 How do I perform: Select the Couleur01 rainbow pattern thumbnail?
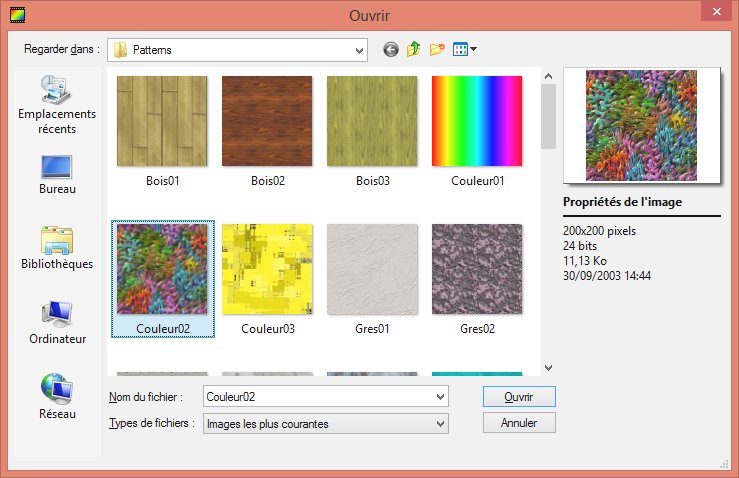point(477,121)
